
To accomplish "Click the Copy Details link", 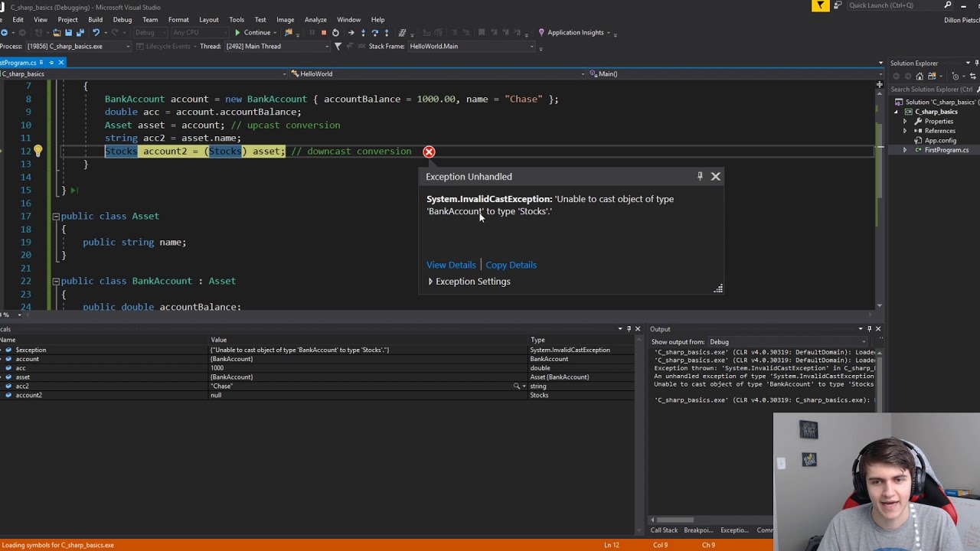I will click(x=511, y=265).
